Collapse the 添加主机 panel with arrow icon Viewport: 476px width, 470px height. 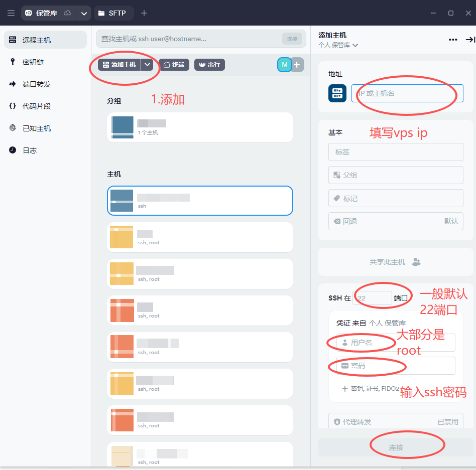(470, 40)
